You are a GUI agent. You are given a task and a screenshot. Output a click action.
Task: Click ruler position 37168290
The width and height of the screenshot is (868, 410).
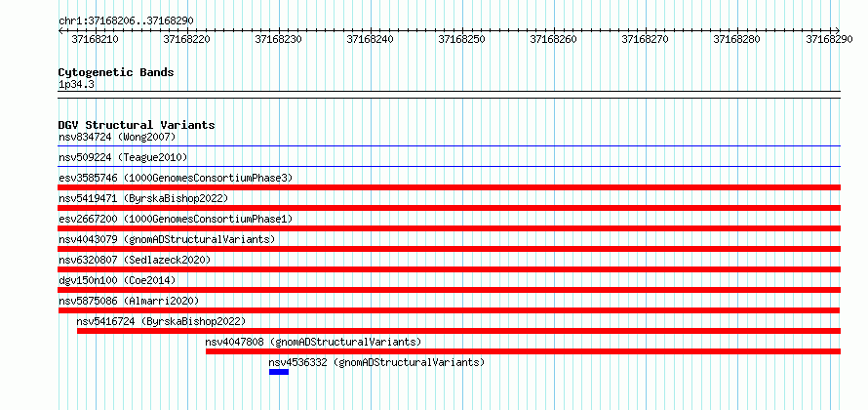coord(829,39)
